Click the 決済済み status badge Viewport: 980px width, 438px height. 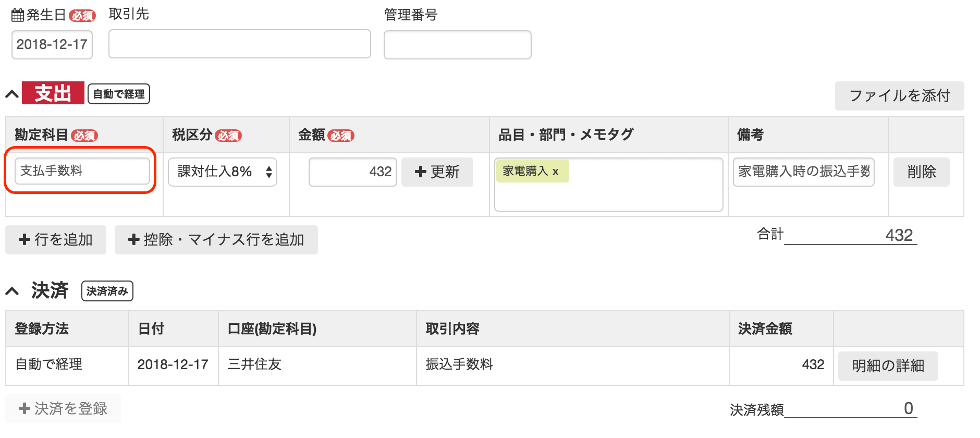pos(107,291)
